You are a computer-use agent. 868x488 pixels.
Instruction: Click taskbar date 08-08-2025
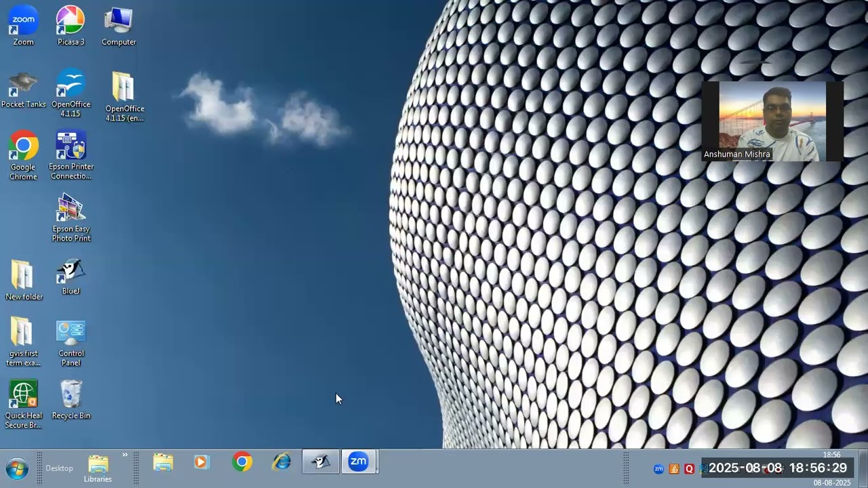832,483
